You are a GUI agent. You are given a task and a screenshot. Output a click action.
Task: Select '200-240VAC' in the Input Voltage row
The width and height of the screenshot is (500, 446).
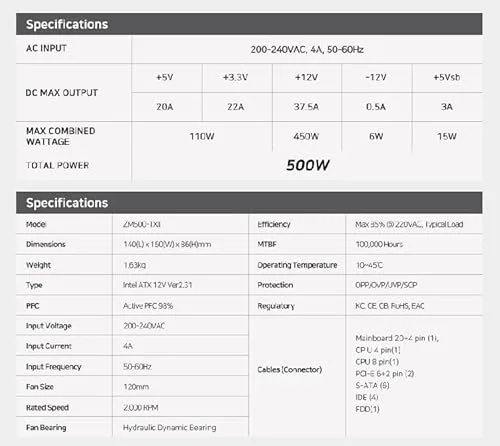point(144,326)
